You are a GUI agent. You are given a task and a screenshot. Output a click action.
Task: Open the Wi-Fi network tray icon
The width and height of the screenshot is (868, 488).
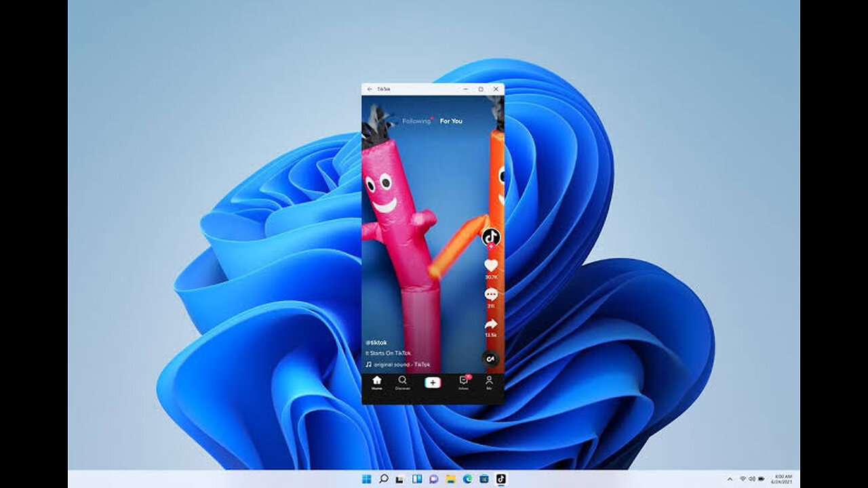click(743, 479)
